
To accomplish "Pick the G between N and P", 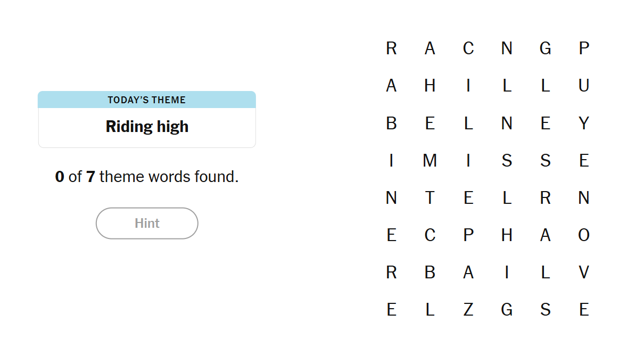I will [x=545, y=48].
